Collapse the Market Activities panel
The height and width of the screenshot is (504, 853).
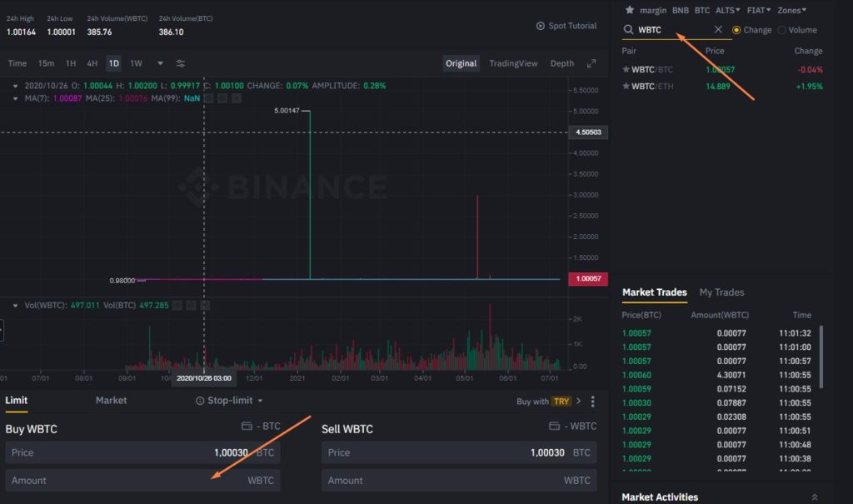[815, 497]
